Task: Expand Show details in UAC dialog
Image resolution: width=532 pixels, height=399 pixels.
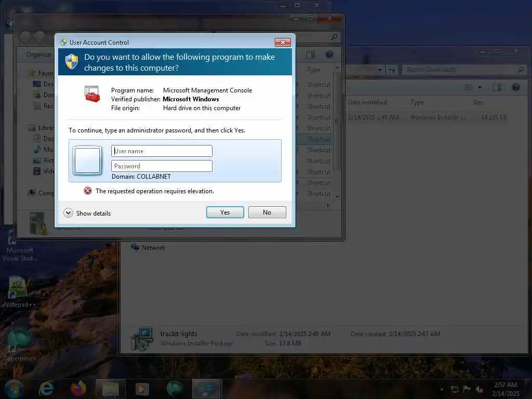Action: pyautogui.click(x=87, y=213)
